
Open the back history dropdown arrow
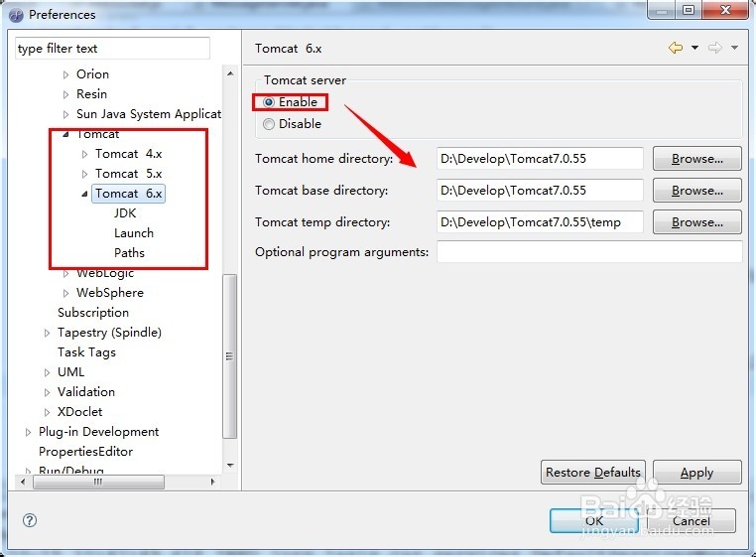(694, 48)
